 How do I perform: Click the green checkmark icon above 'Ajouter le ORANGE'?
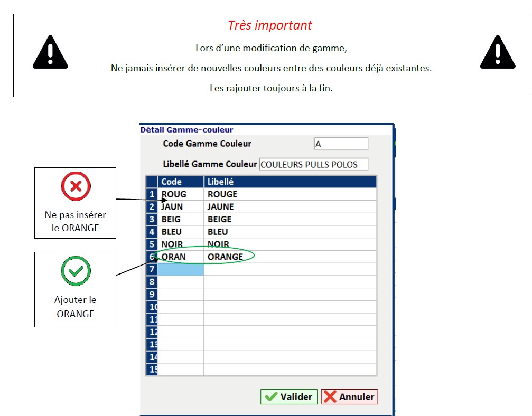pyautogui.click(x=76, y=271)
